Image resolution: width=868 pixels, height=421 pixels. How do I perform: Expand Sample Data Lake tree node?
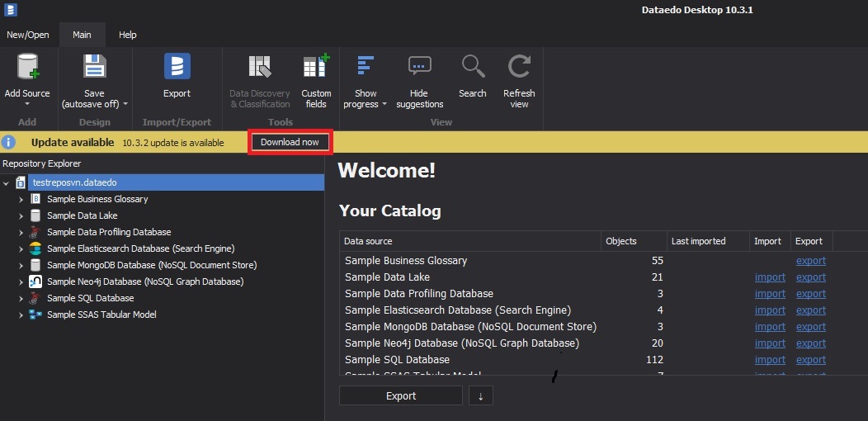21,215
